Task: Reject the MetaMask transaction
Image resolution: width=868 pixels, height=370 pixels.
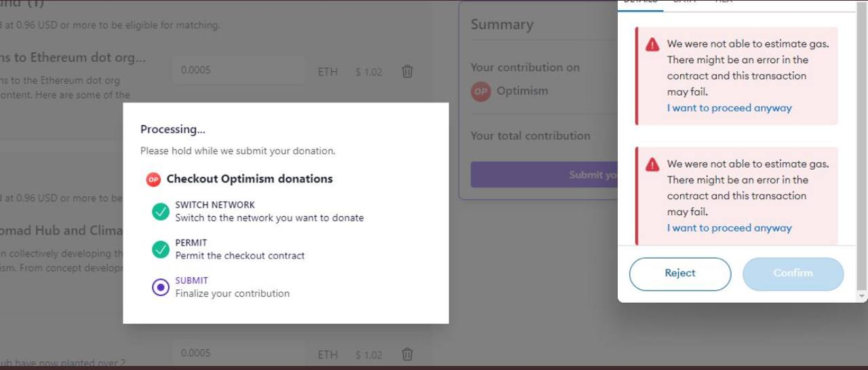Action: 680,274
